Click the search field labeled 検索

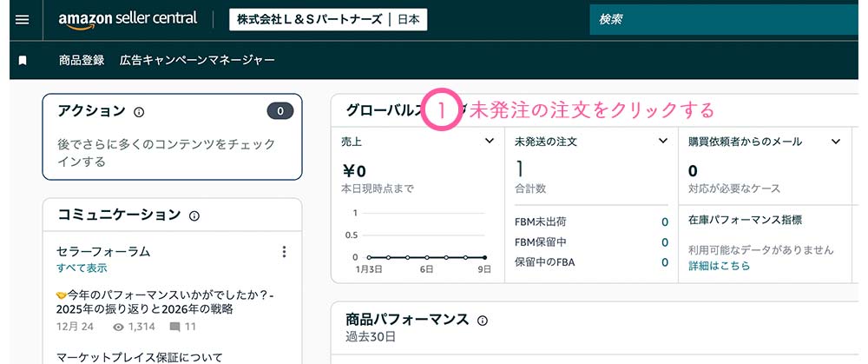click(x=720, y=19)
